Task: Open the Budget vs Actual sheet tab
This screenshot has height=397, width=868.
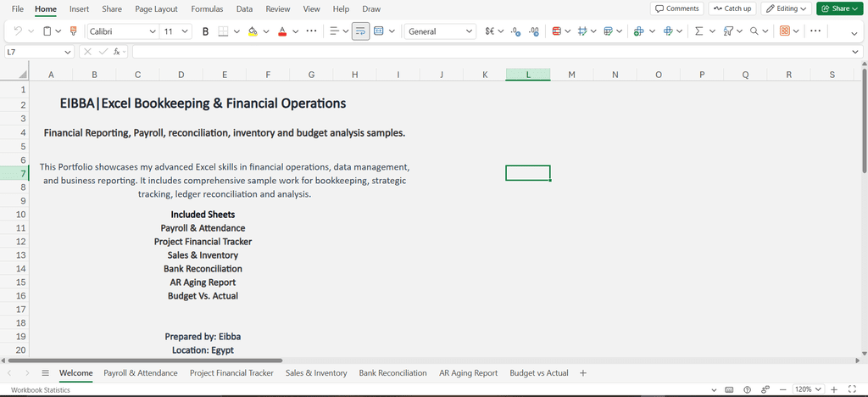Action: (539, 373)
